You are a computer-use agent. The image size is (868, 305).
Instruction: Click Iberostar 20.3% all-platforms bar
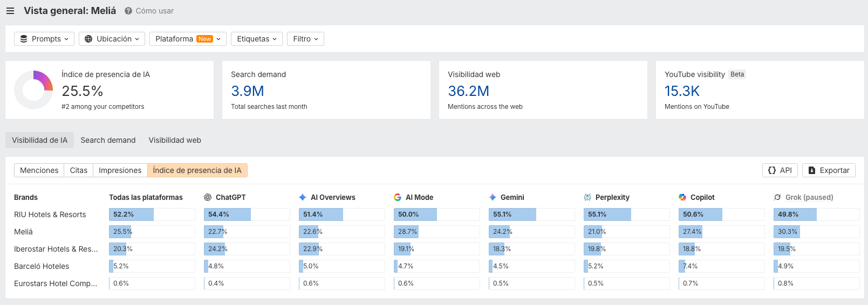pos(152,249)
